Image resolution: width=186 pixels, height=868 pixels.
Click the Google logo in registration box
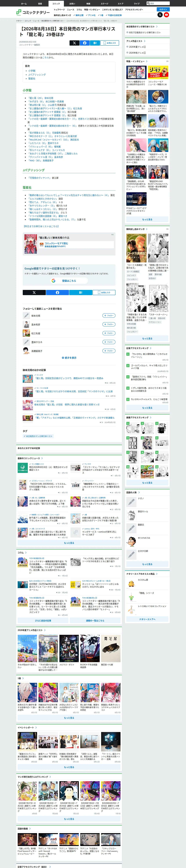(53, 281)
